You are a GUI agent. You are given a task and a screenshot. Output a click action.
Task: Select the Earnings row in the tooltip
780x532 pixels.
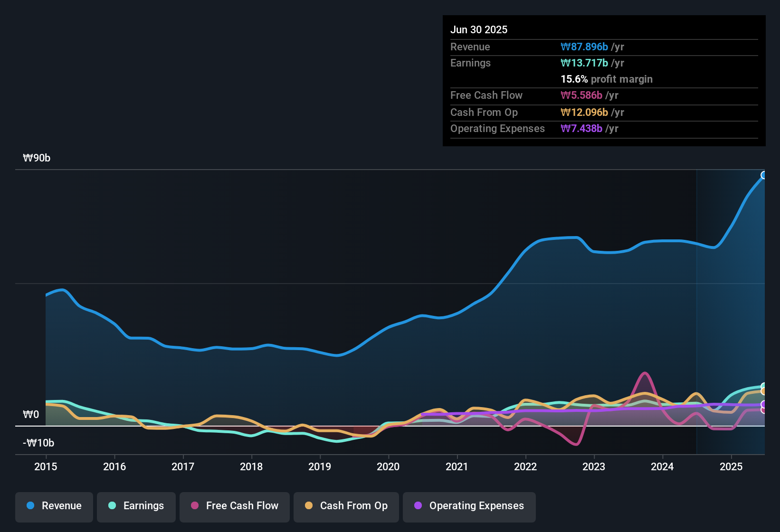(603, 63)
